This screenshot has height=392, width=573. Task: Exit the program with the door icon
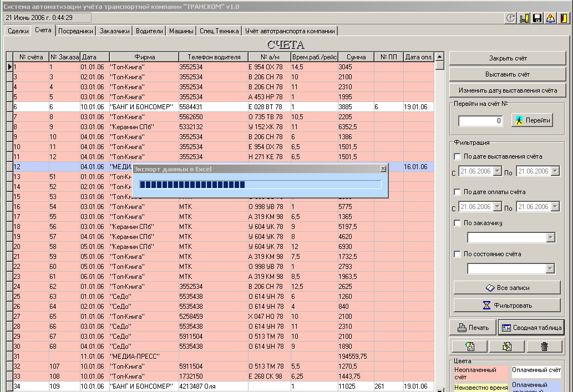tap(564, 18)
